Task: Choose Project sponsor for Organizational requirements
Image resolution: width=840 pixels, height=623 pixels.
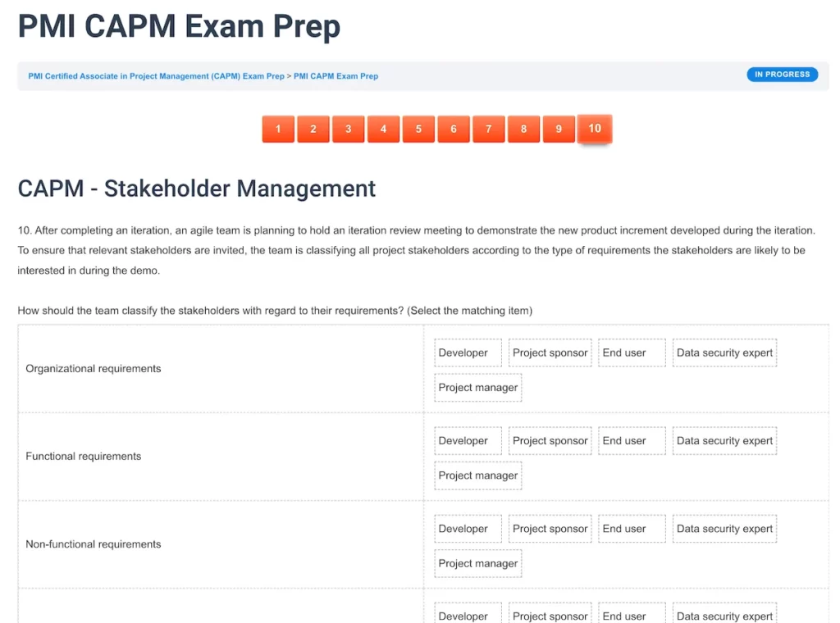Action: (x=550, y=352)
